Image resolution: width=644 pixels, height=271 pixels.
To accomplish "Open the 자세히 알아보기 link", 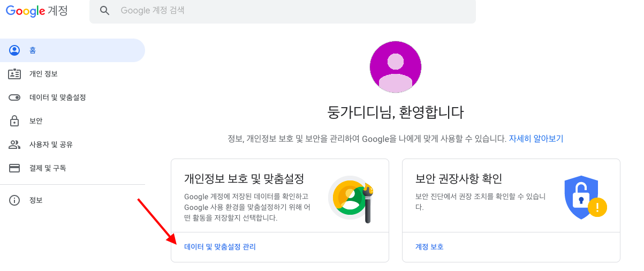I will (536, 139).
